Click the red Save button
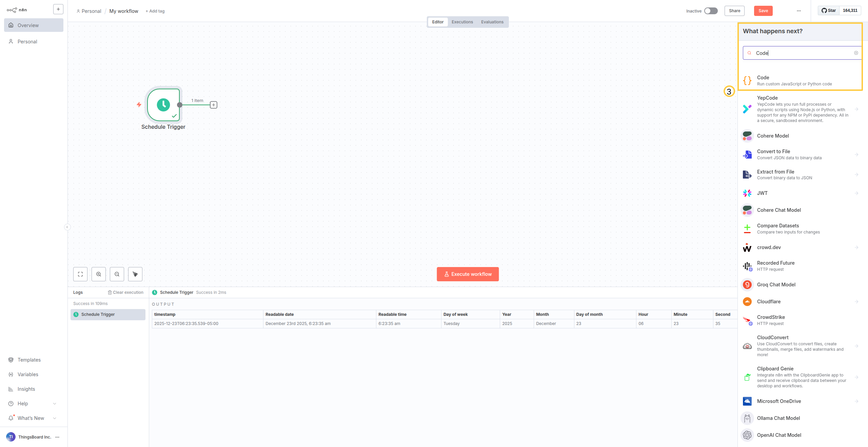Viewport: 868px width, 447px height. pos(763,11)
